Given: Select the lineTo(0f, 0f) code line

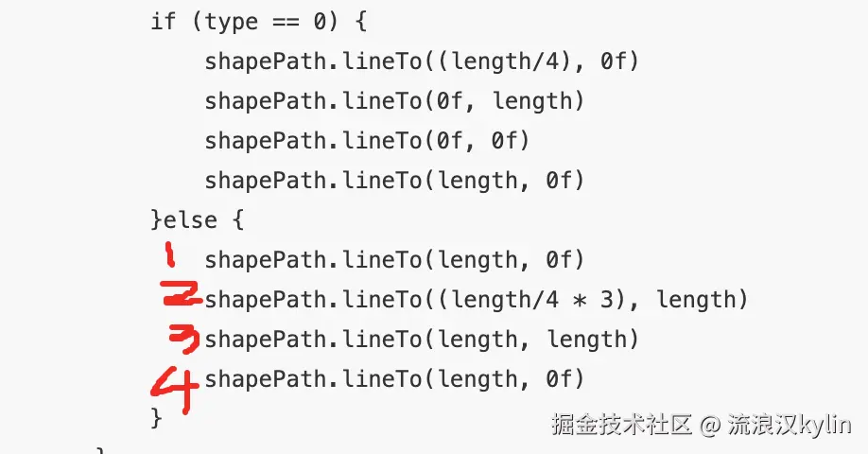Looking at the screenshot, I should (368, 141).
